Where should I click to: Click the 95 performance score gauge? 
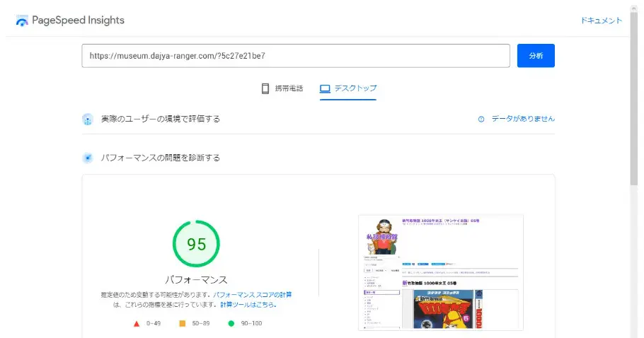click(x=196, y=244)
